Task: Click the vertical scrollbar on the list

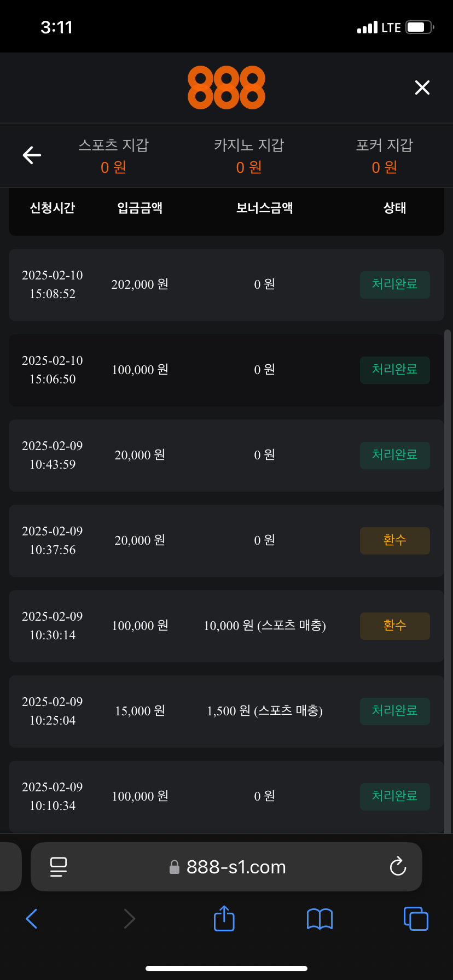Action: pyautogui.click(x=448, y=547)
